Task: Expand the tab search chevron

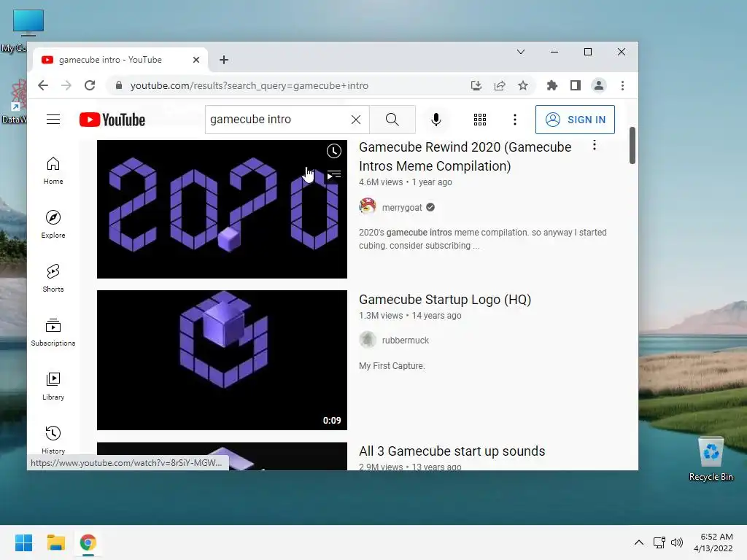Action: (x=521, y=52)
